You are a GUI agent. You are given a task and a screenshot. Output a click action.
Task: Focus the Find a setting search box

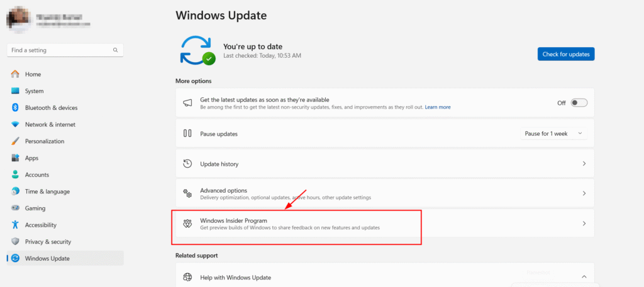pyautogui.click(x=65, y=50)
